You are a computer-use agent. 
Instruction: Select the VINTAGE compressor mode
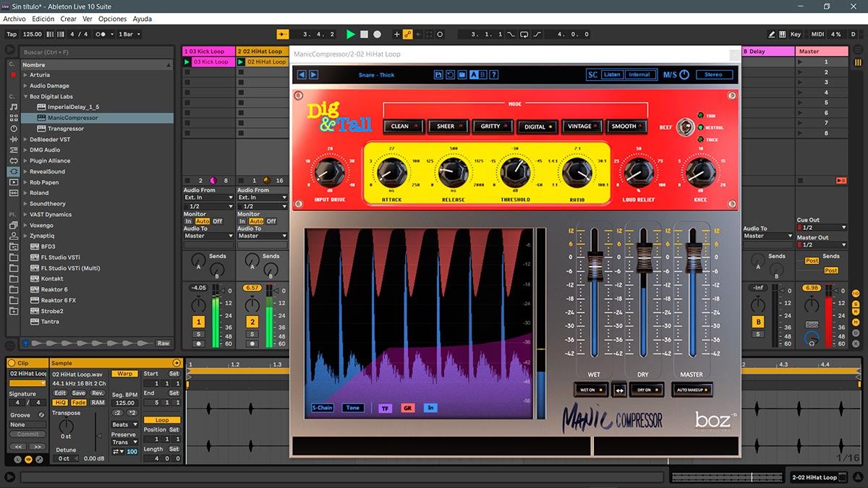pyautogui.click(x=582, y=127)
